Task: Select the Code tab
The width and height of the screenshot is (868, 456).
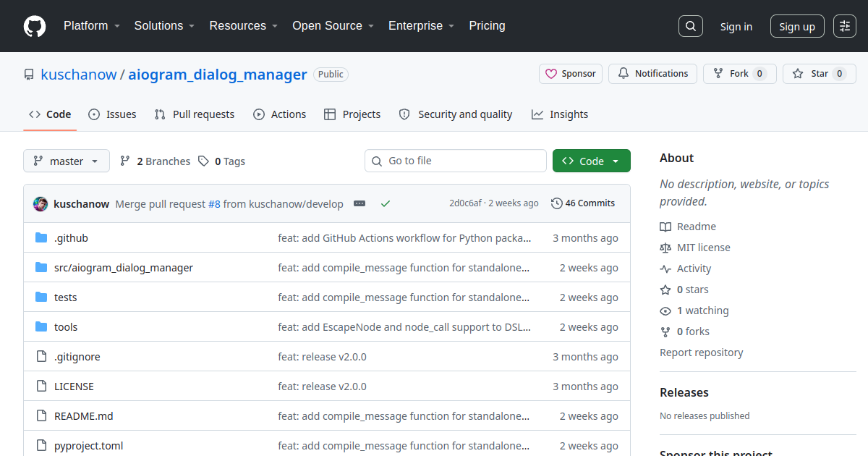Action: [50, 114]
